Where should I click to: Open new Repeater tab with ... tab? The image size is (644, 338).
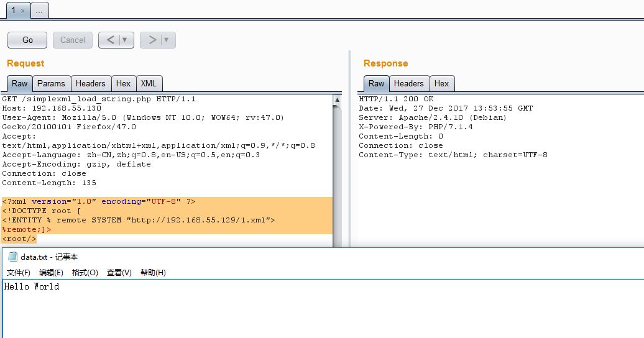(39, 11)
